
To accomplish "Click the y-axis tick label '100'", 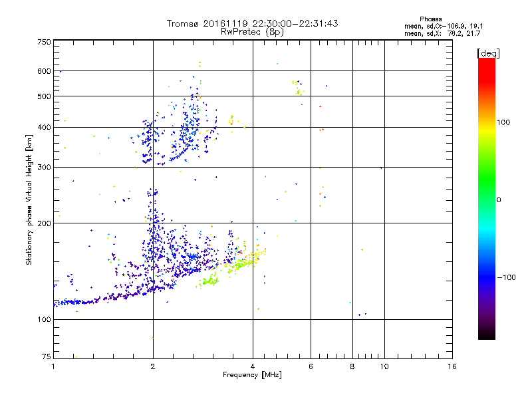I will (44, 320).
